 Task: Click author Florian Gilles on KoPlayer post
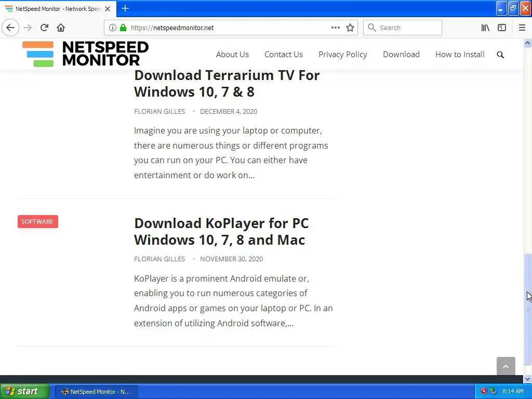159,259
